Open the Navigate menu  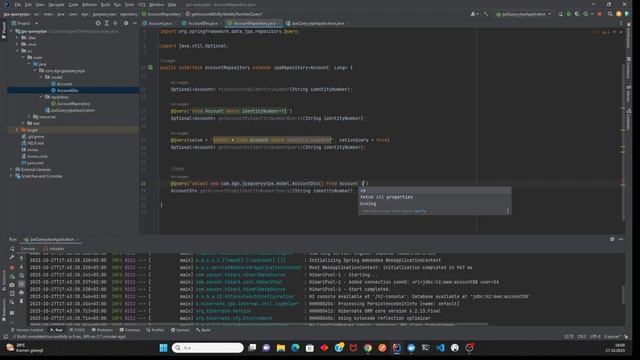[x=56, y=4]
